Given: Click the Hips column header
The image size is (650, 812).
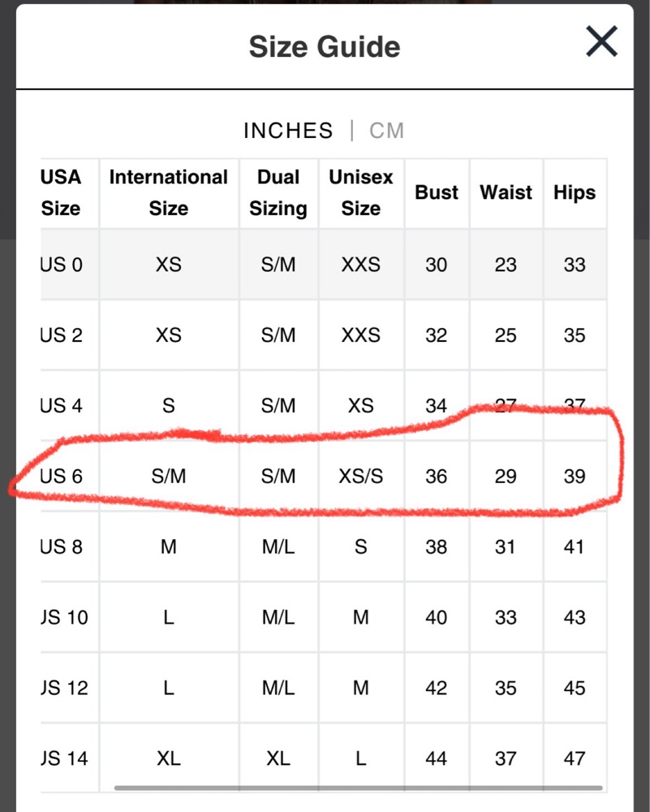Looking at the screenshot, I should click(x=575, y=193).
